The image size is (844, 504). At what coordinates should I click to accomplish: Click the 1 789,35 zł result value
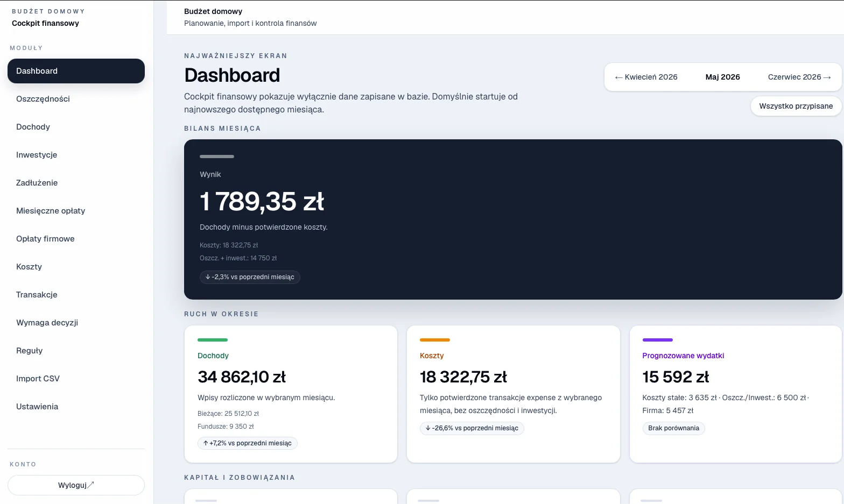pyautogui.click(x=262, y=202)
